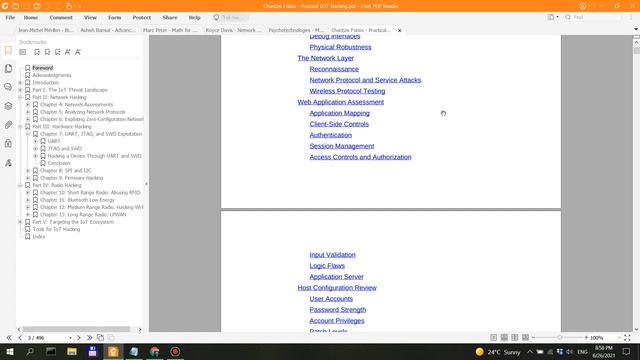The width and height of the screenshot is (640, 360).
Task: Close the Chantzis Fotios document tab
Action: tap(400, 30)
